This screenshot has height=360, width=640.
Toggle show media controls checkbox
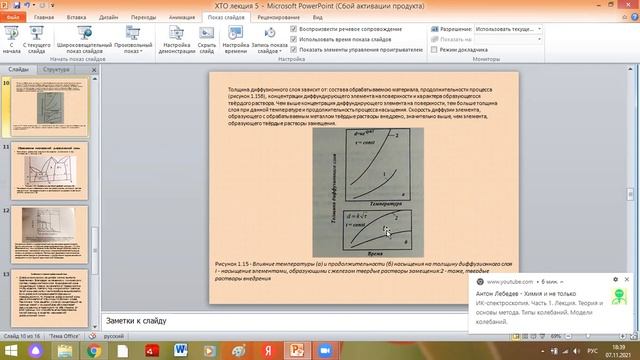click(x=293, y=49)
